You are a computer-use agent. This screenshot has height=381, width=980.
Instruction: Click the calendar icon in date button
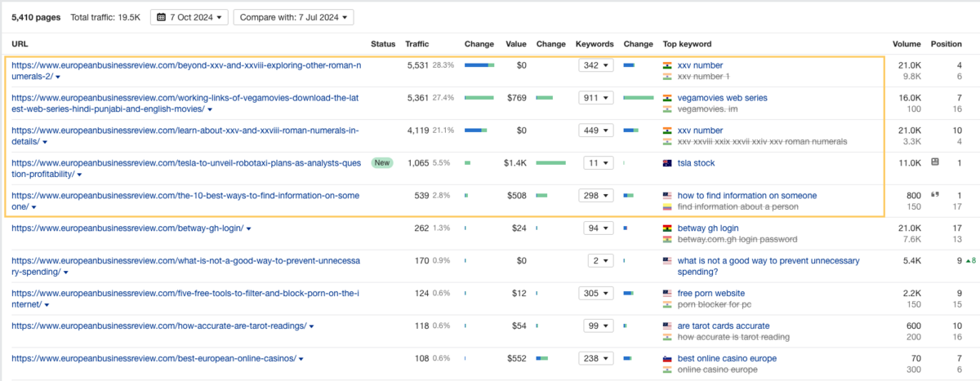point(161,17)
